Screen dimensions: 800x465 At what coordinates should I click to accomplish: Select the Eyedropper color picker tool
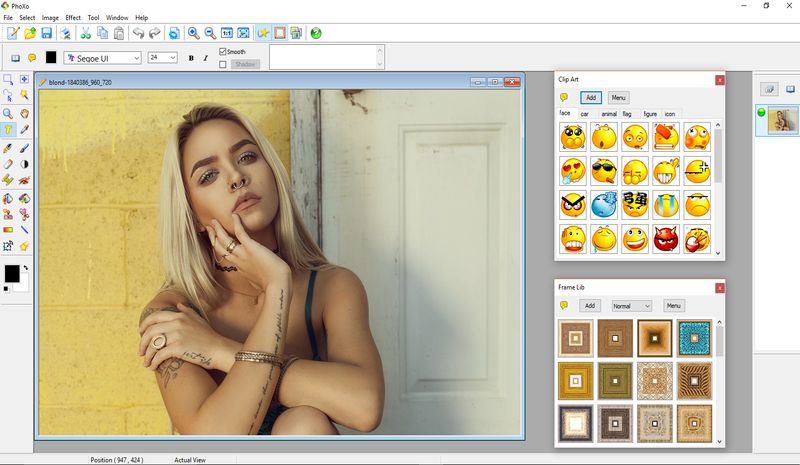click(x=24, y=130)
